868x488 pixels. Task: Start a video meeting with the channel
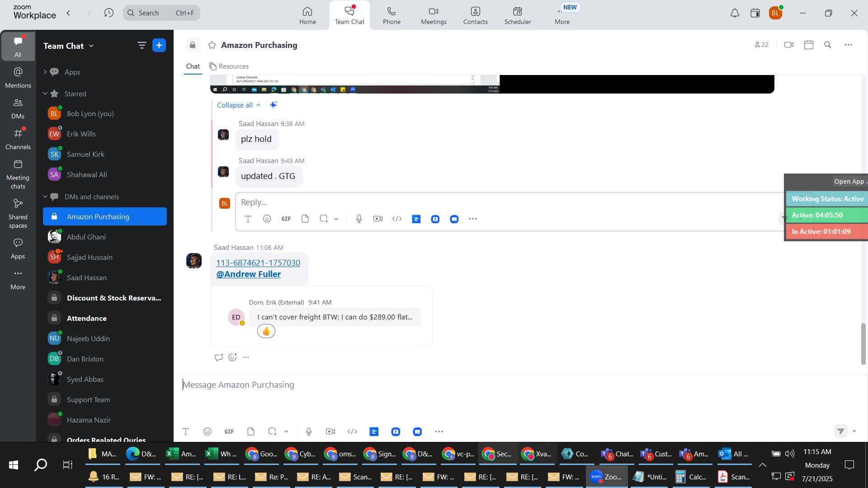[x=789, y=45]
